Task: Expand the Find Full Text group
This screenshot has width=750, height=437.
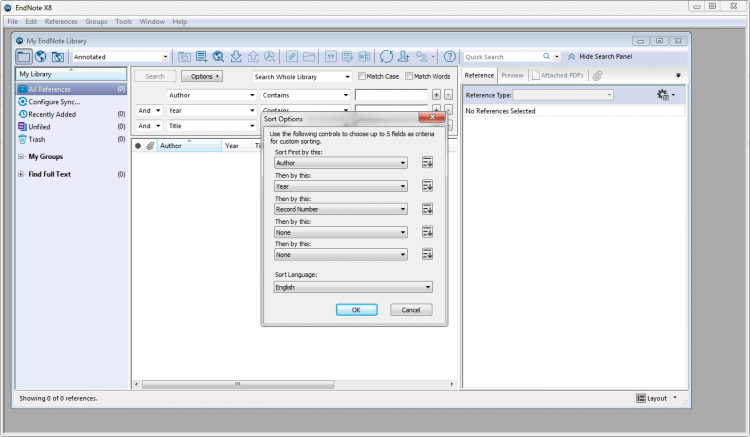Action: [21, 174]
